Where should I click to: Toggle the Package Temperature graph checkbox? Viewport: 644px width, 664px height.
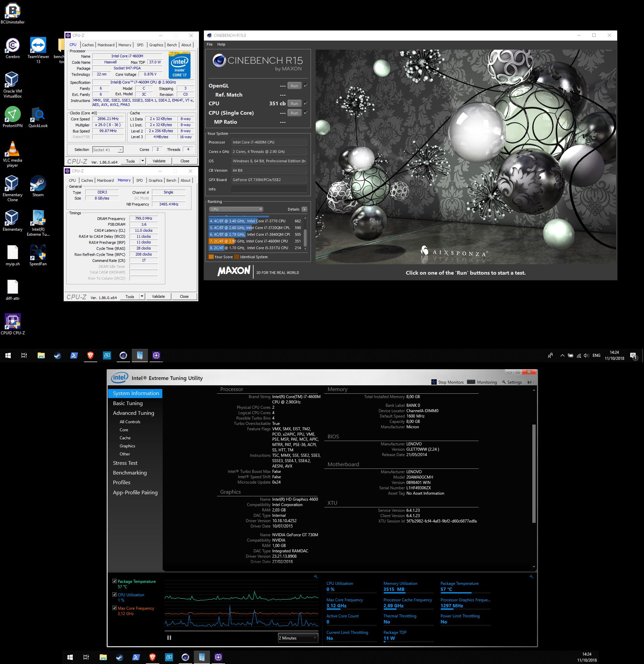pos(114,582)
